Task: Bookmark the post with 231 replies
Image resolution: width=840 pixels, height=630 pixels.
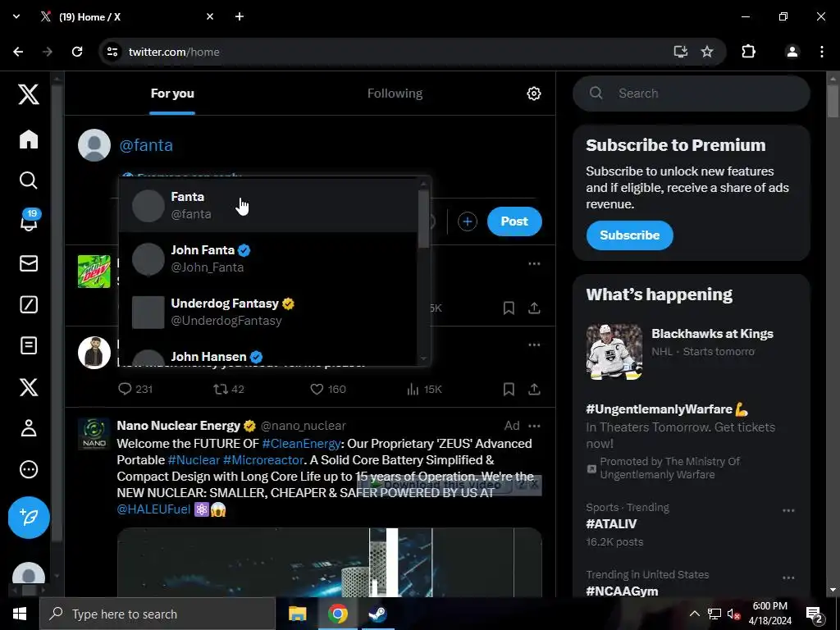Action: (x=509, y=389)
